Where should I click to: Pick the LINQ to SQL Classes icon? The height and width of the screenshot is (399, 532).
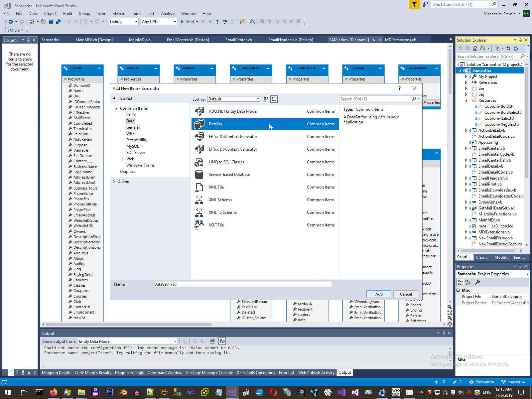[x=199, y=162]
